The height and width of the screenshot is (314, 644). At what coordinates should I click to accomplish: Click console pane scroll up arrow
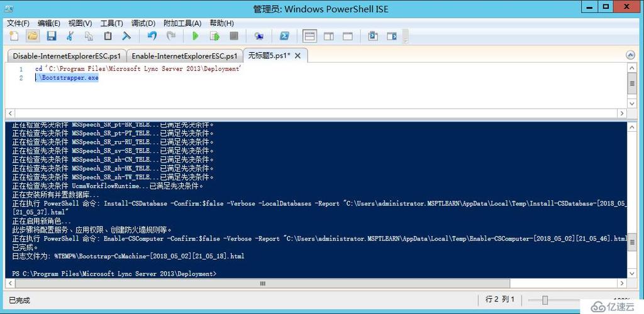click(x=631, y=127)
